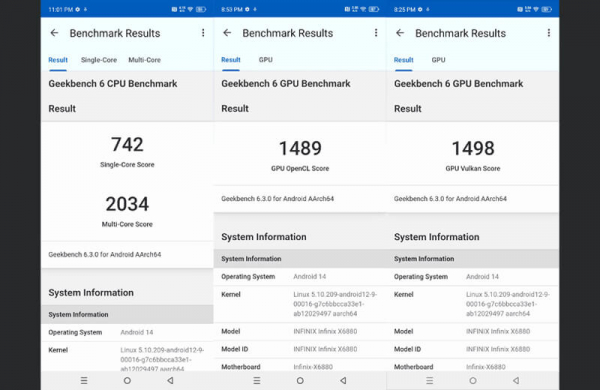The image size is (600, 390).
Task: Open overflow menu on the Vulkan results screen
Action: click(x=549, y=33)
